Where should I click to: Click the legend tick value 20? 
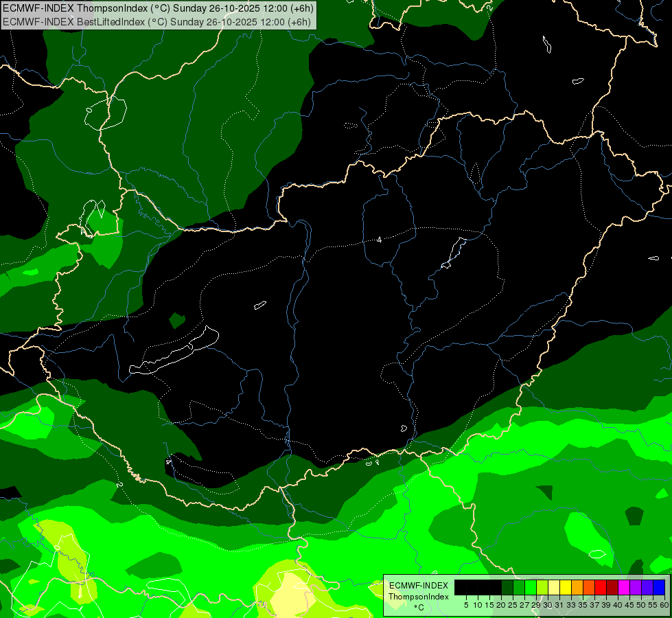(501, 605)
